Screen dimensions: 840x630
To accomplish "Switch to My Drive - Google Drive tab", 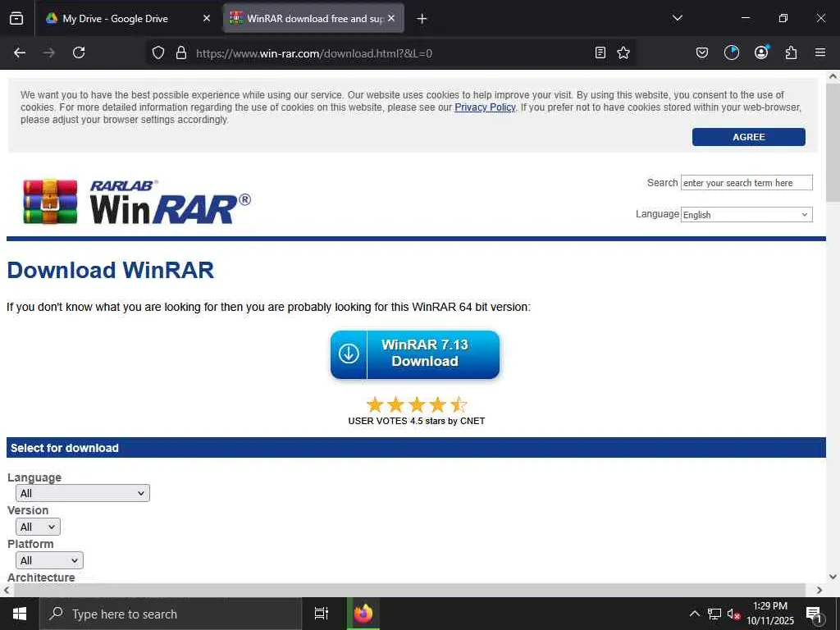I will (127, 18).
